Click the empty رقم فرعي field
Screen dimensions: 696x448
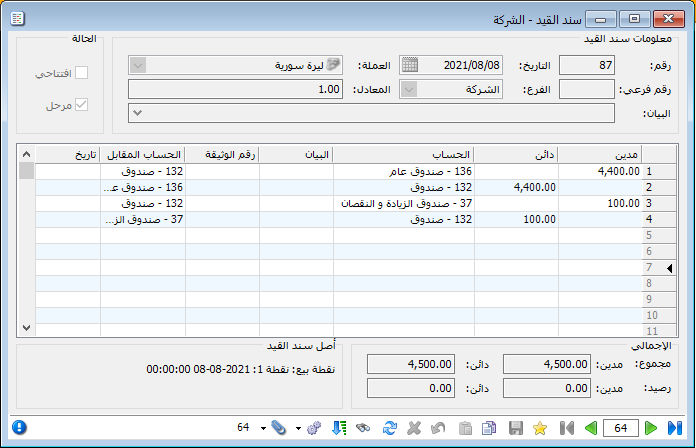point(586,89)
